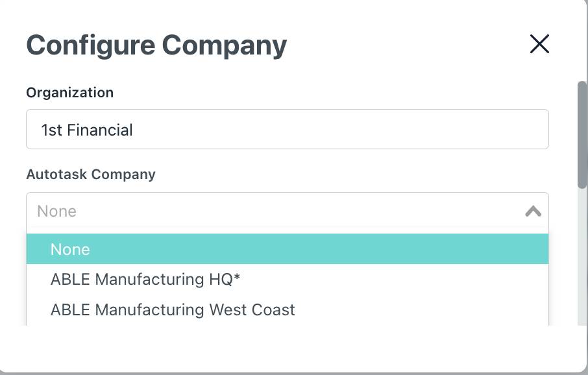Click inside the Organization input field
This screenshot has height=375, width=588.
pyautogui.click(x=287, y=130)
